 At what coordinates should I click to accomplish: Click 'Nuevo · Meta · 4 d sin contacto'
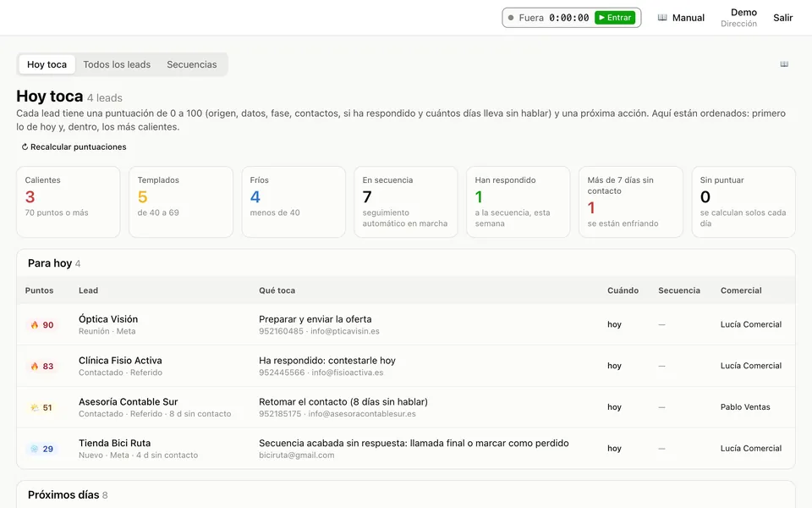[x=138, y=456]
